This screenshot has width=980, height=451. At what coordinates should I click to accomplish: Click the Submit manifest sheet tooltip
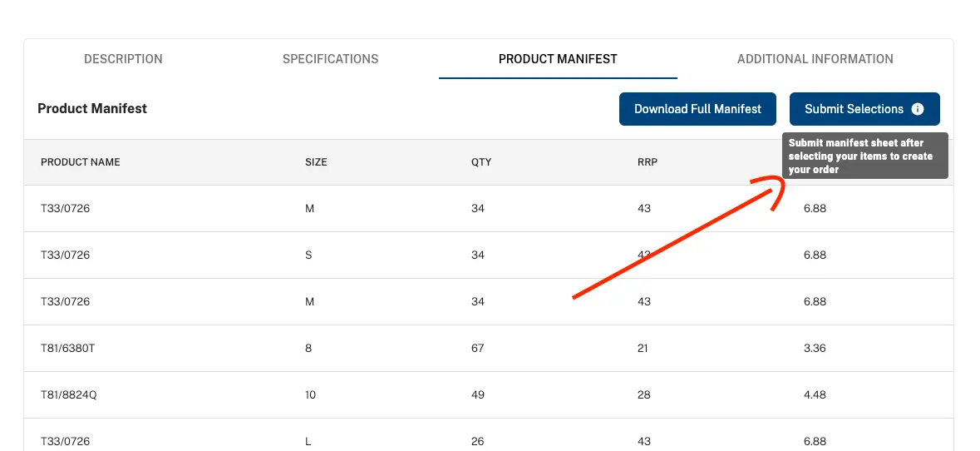click(865, 156)
